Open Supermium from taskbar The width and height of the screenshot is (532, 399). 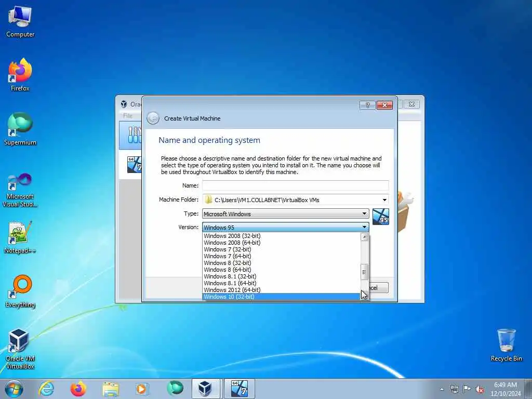point(175,389)
